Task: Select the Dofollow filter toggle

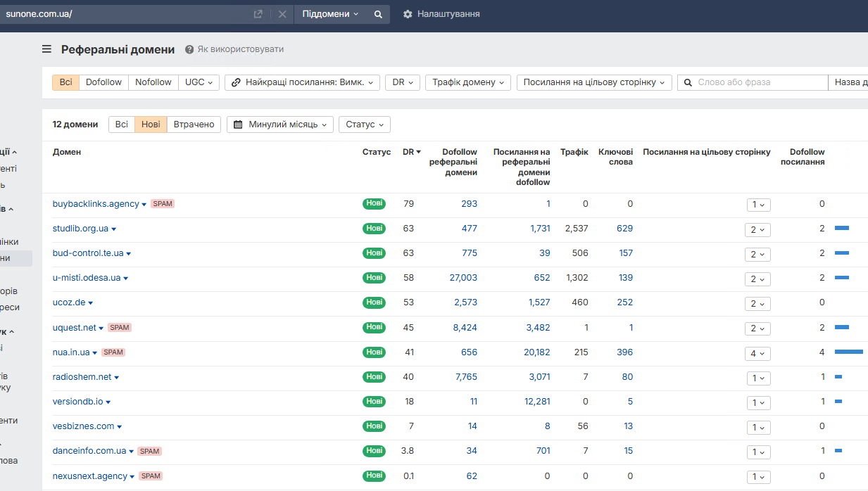Action: click(x=103, y=82)
